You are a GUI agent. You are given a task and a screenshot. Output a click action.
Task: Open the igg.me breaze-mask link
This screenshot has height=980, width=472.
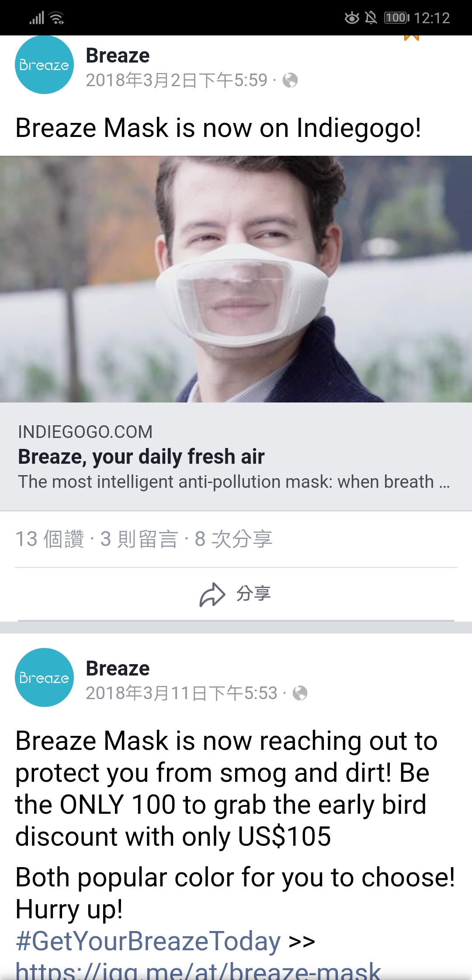(x=198, y=970)
